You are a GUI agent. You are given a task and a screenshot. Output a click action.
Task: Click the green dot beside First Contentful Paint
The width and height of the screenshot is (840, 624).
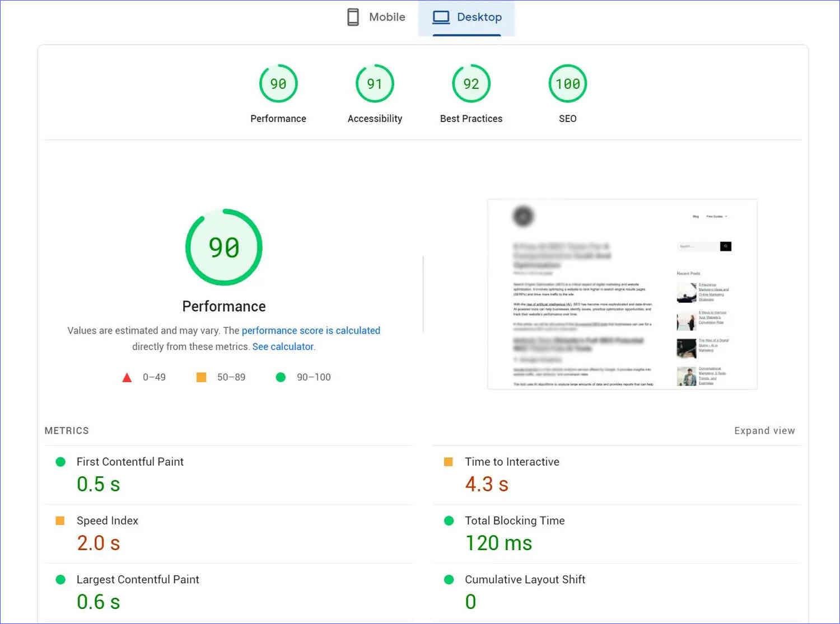(60, 461)
